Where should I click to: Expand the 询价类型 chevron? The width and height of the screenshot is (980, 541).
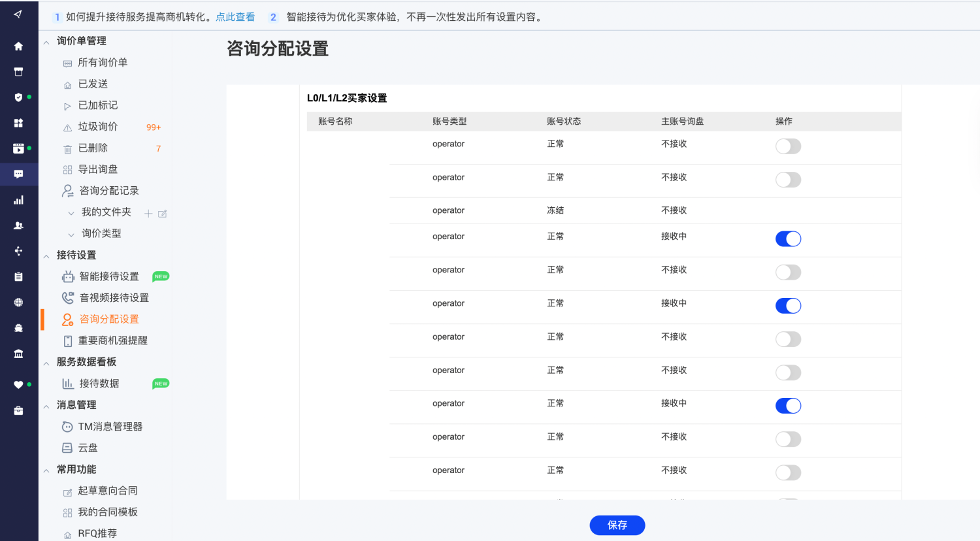(71, 235)
